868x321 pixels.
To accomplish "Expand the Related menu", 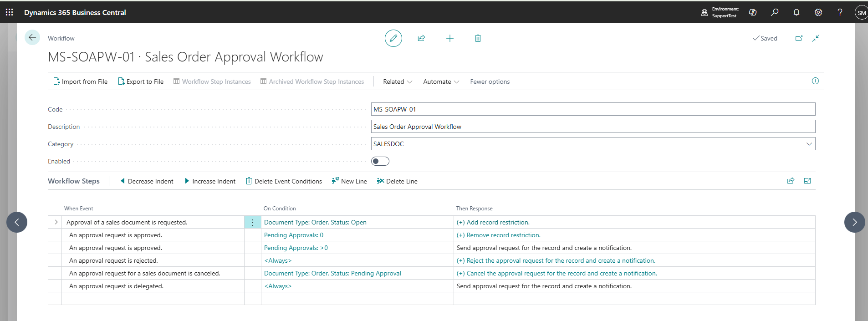I will pyautogui.click(x=398, y=82).
